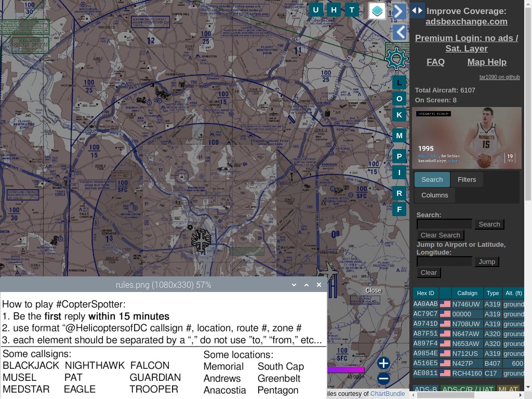Open the Columns tab
Image resolution: width=532 pixels, height=399 pixels.
coord(434,195)
